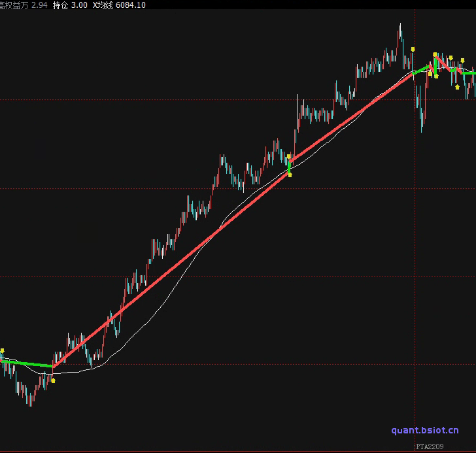Select the short green vertical segment mid-chart
The height and width of the screenshot is (453, 476).
pos(289,167)
